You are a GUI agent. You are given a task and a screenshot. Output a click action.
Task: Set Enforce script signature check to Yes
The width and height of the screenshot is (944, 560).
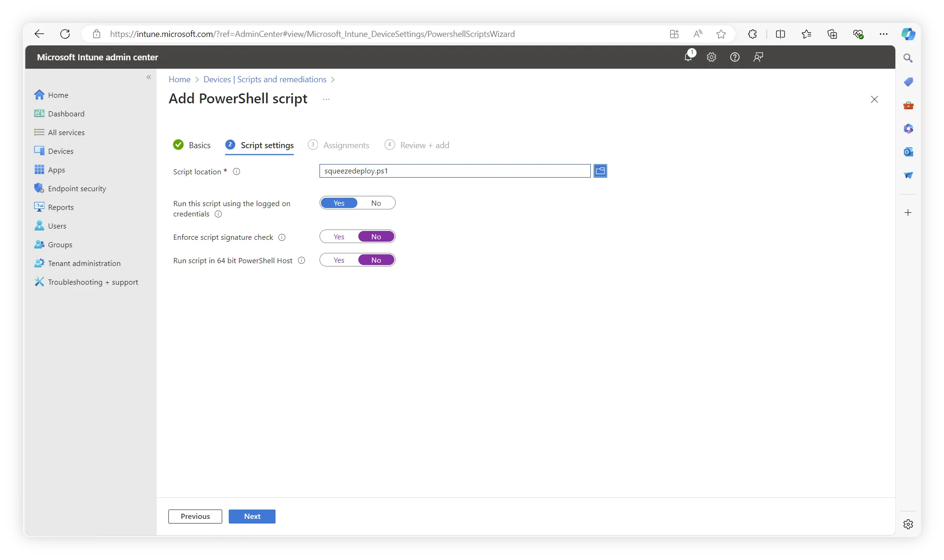(x=339, y=237)
